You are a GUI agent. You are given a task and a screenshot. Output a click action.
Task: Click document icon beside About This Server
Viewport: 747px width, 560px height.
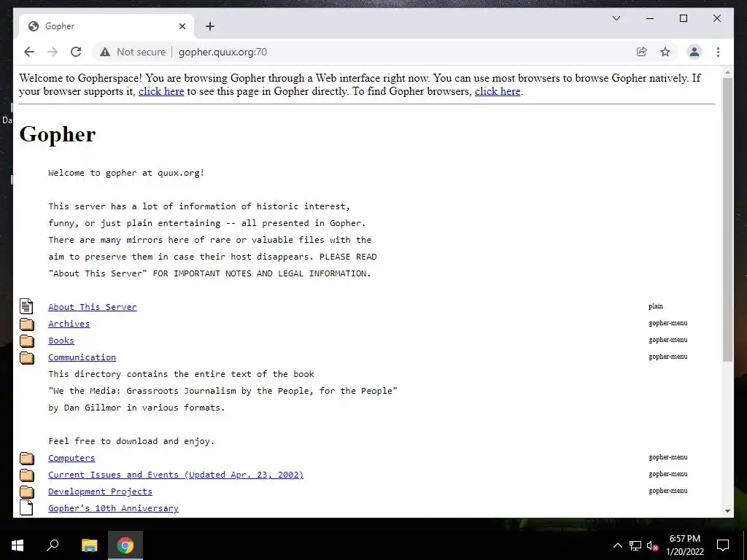coord(27,306)
